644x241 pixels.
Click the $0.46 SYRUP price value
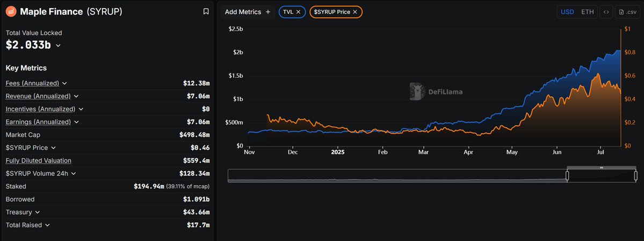point(200,148)
